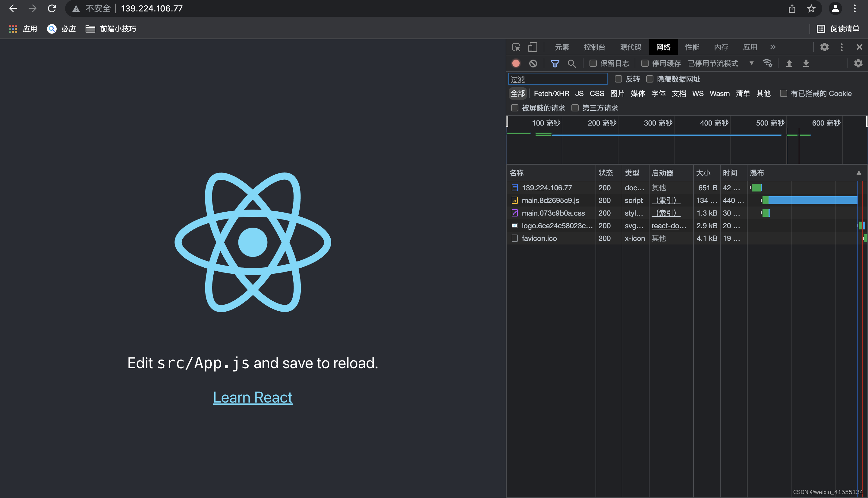Sort by the 大小 column header

[706, 173]
